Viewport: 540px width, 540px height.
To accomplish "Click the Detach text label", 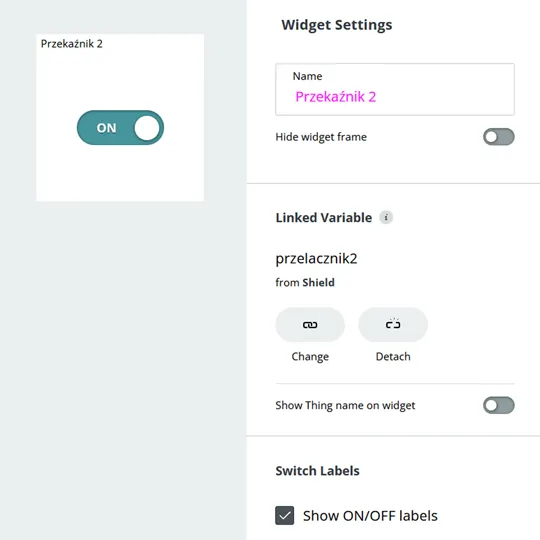I will click(x=393, y=356).
